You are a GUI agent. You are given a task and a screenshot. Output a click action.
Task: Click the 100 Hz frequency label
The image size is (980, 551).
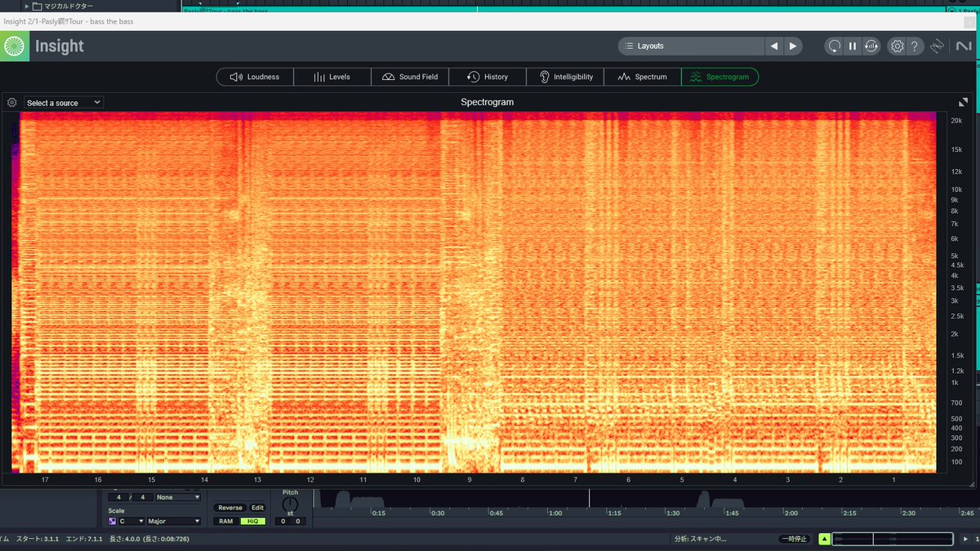955,462
